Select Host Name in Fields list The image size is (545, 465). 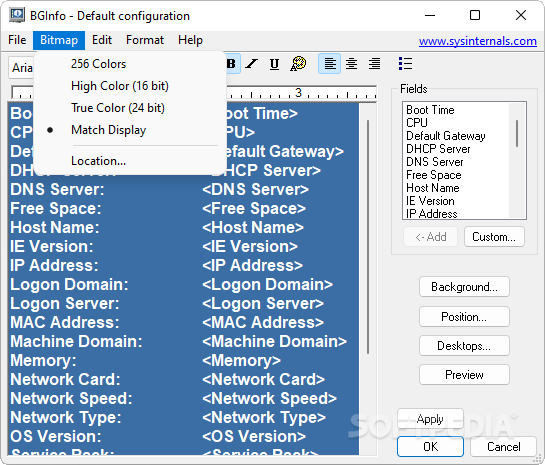(433, 188)
